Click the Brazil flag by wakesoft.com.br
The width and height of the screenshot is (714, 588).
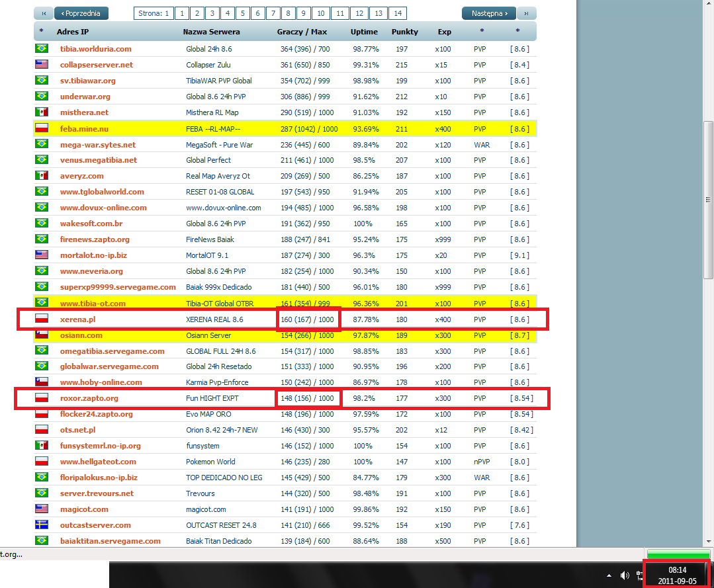(42, 223)
